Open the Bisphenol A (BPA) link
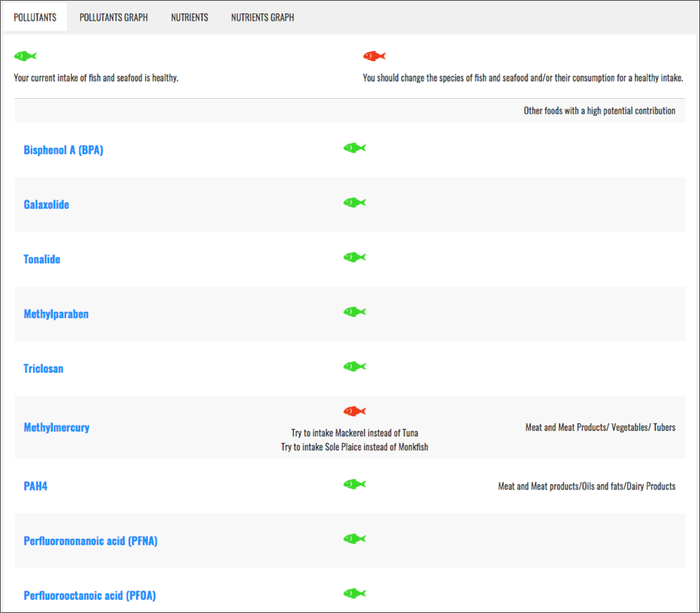This screenshot has height=613, width=700. [64, 150]
